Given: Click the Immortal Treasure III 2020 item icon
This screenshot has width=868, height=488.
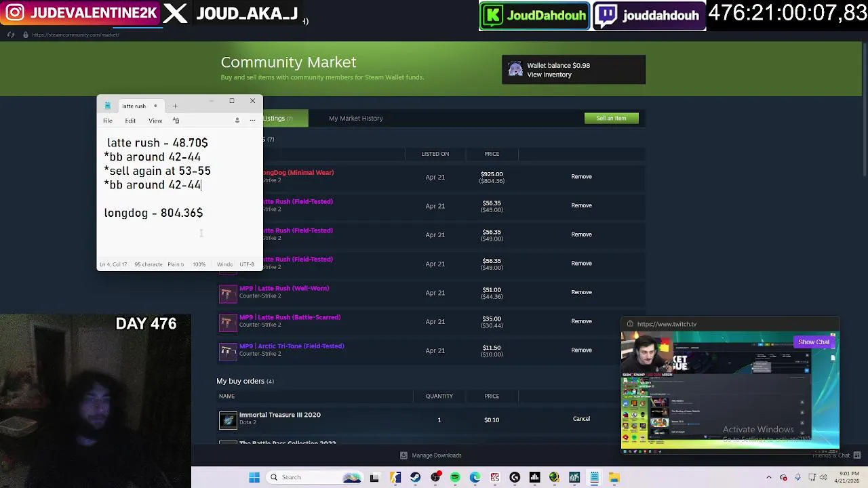Looking at the screenshot, I should coord(228,420).
